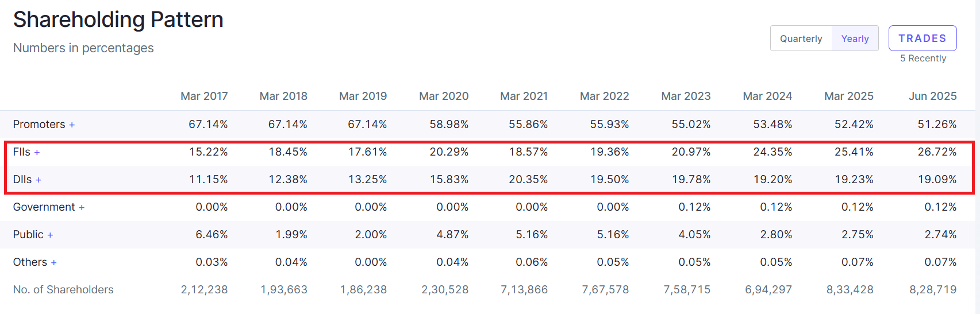Expand the Others row plus icon
Image resolution: width=980 pixels, height=314 pixels.
tap(53, 263)
